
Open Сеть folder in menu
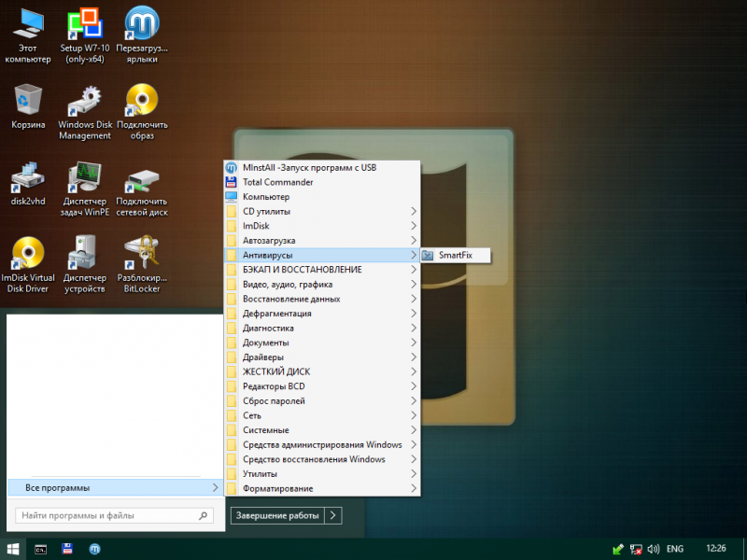(322, 415)
